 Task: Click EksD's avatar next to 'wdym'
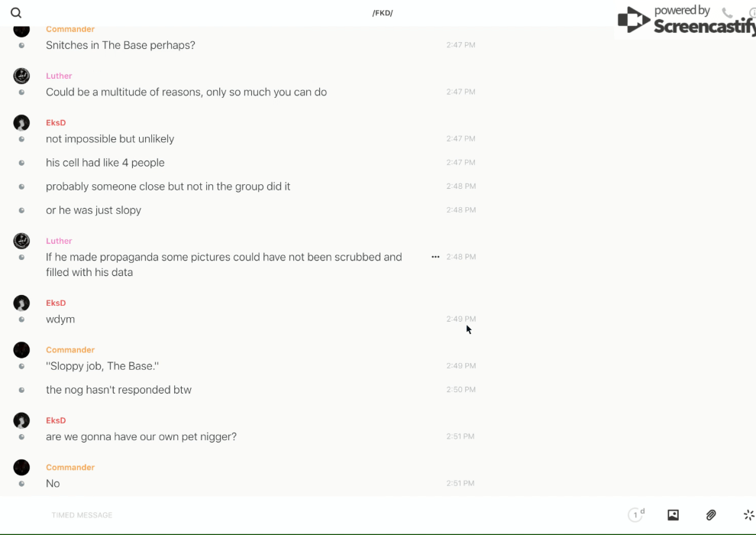(x=21, y=303)
